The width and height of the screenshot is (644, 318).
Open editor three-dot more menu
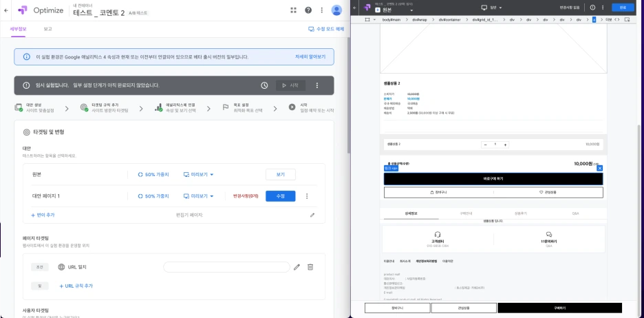[603, 8]
